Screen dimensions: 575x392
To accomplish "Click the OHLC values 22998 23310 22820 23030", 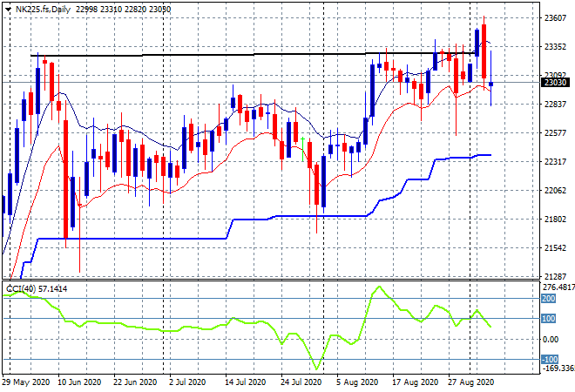I will (123, 10).
